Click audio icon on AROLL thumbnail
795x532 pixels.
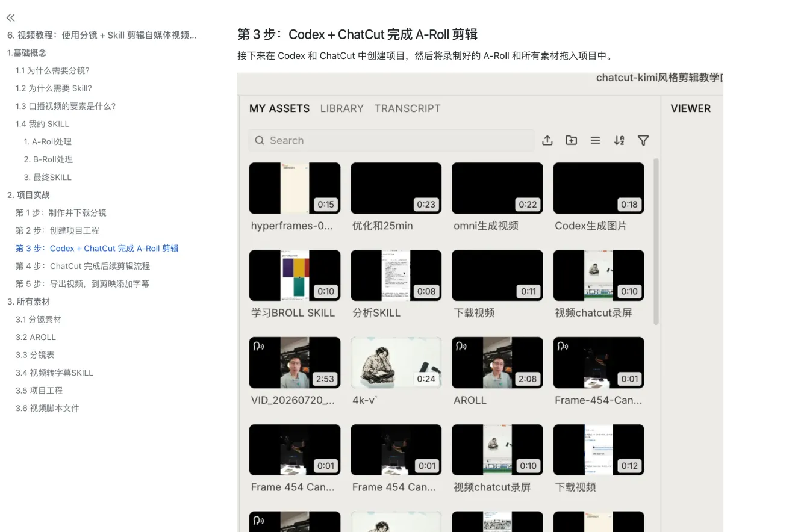(x=461, y=346)
